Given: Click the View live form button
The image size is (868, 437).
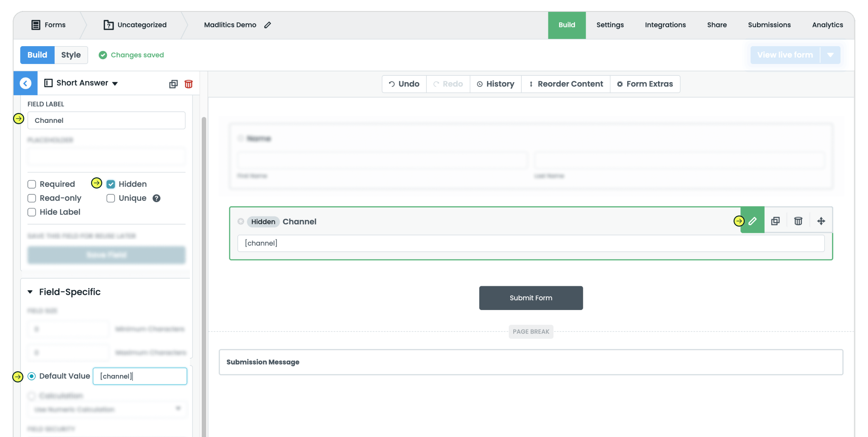Looking at the screenshot, I should coord(785,55).
